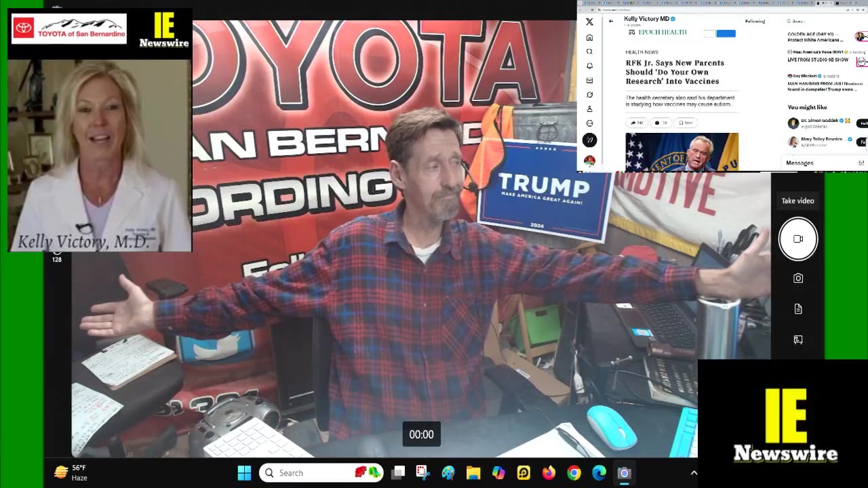The height and width of the screenshot is (488, 868).
Task: Expand Messages drawer icon on X
Action: [861, 163]
